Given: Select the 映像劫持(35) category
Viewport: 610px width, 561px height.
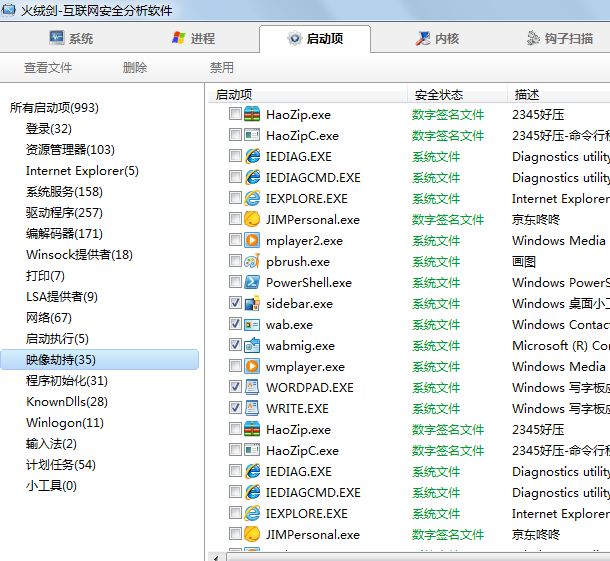Looking at the screenshot, I should [x=100, y=359].
